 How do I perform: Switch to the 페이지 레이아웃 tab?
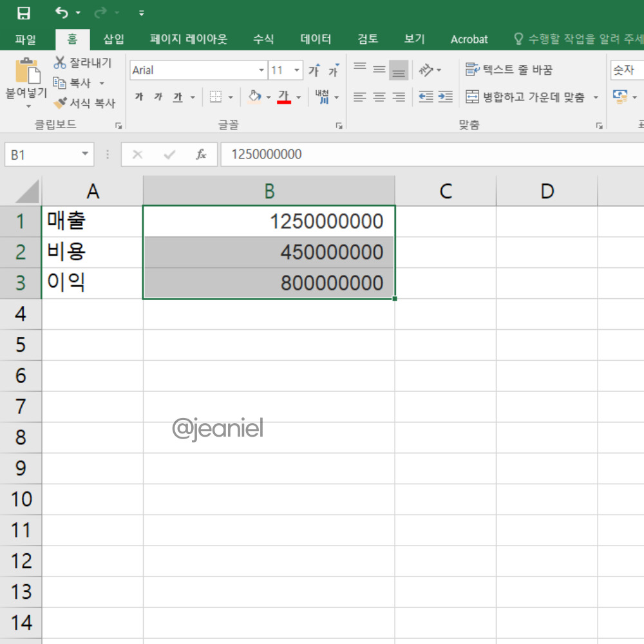click(189, 39)
